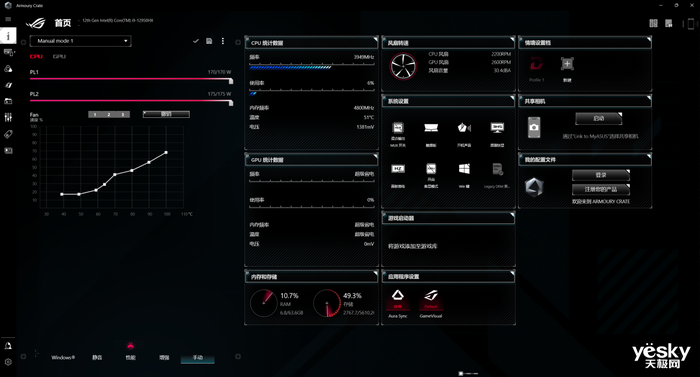Screen dimensions: 700x377
Task: Open the Aura Sync lighting sidebar icon
Action: [x=8, y=68]
